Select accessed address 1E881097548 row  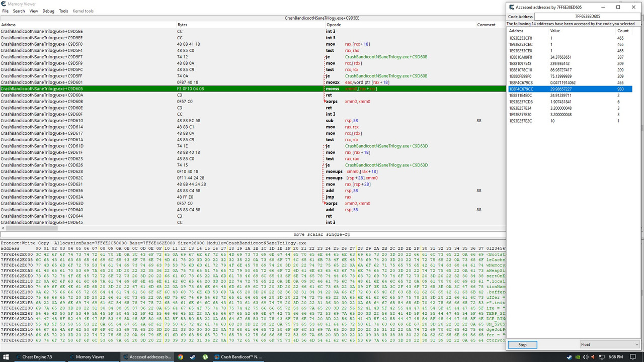pyautogui.click(x=570, y=64)
